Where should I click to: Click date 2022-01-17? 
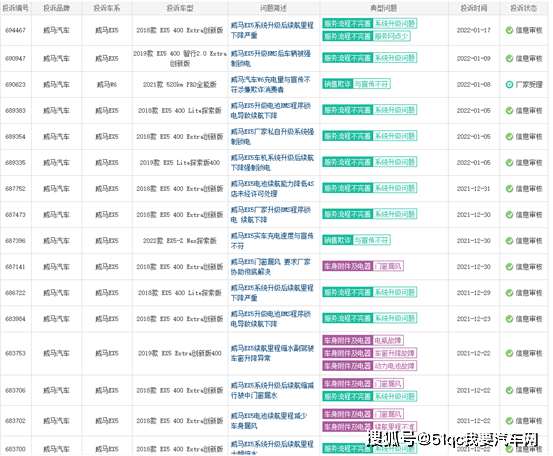(x=474, y=30)
